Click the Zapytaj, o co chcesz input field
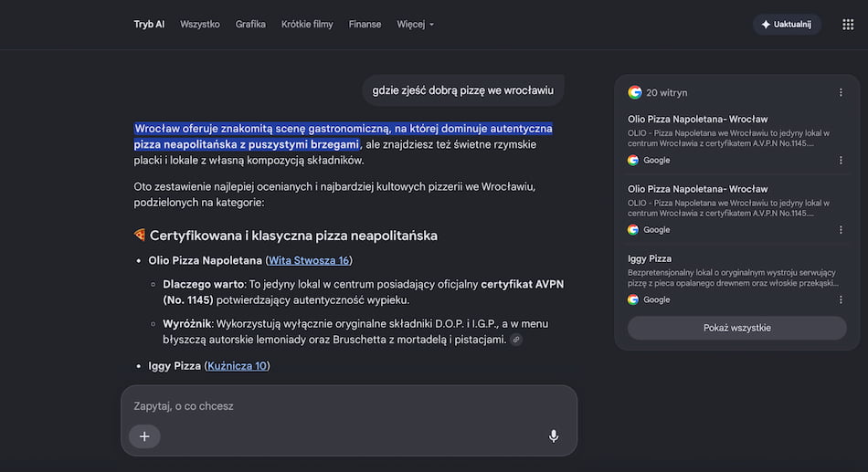The width and height of the screenshot is (868, 472). [x=349, y=405]
